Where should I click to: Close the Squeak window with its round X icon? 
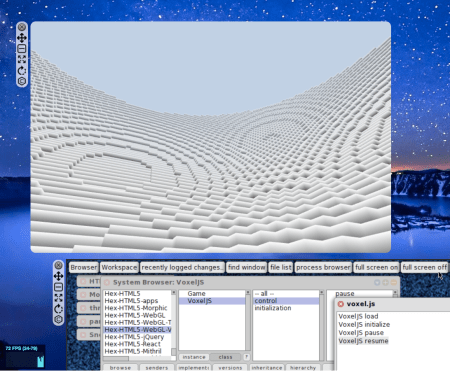tap(59, 265)
